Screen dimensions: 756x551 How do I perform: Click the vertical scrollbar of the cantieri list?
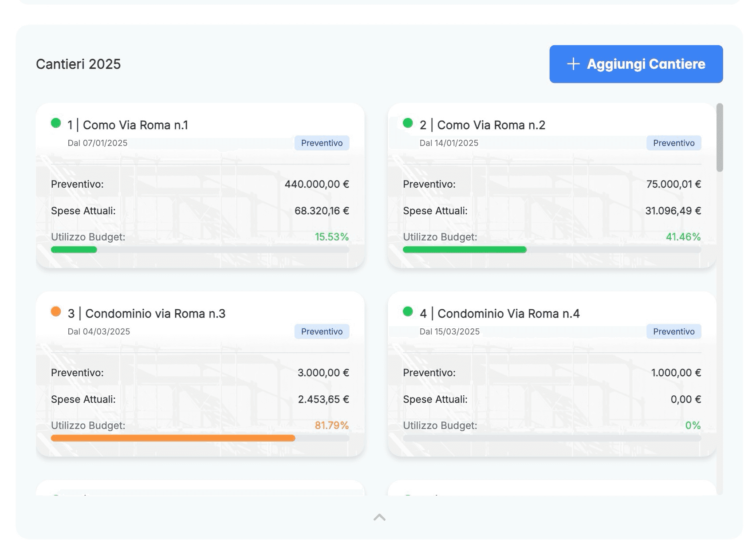point(719,138)
